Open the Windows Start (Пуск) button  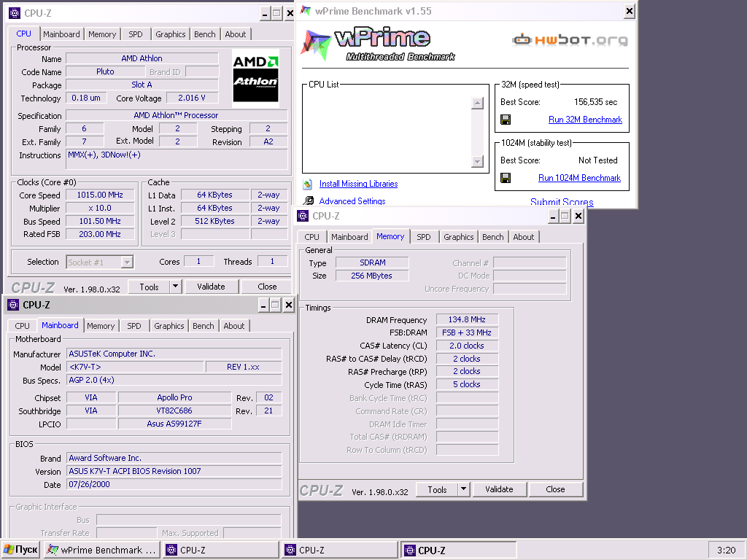pos(20,550)
